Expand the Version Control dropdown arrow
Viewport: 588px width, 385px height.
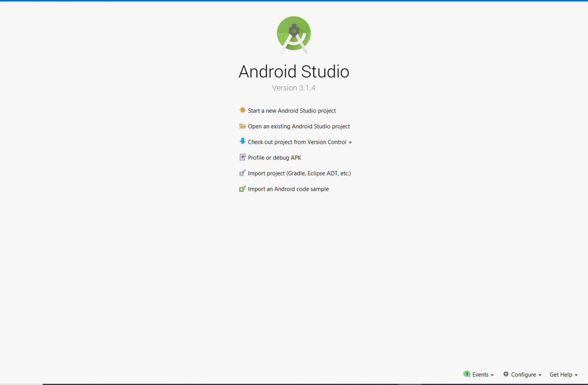tap(350, 143)
